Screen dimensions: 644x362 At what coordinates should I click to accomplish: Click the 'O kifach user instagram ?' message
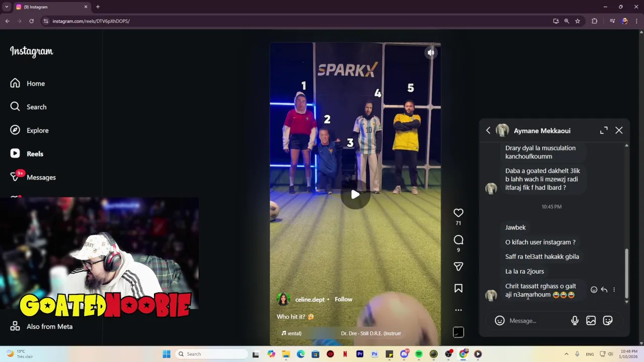point(540,242)
